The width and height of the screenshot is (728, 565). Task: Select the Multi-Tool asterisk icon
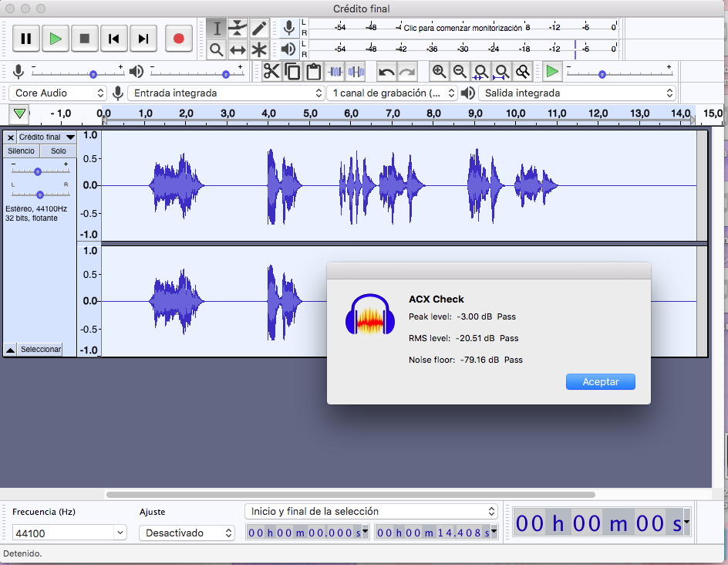click(259, 49)
